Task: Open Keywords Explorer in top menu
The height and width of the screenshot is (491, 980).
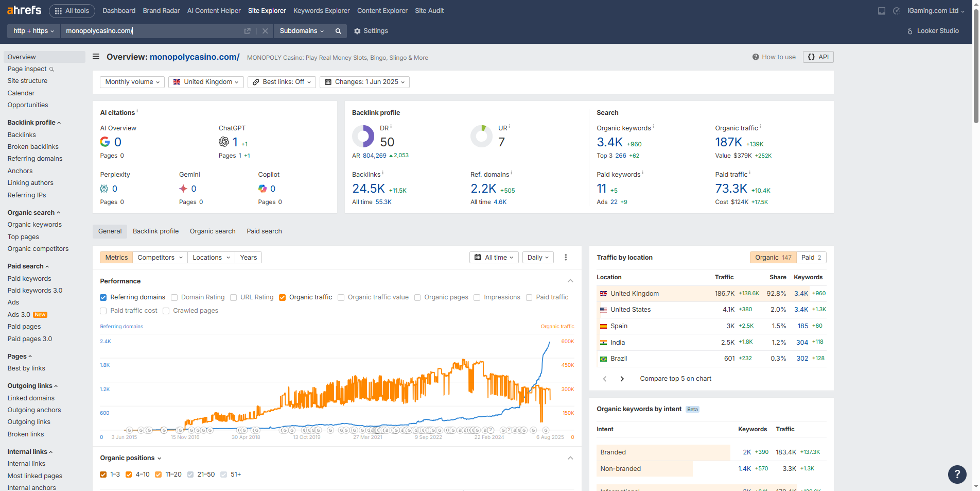Action: coord(321,11)
